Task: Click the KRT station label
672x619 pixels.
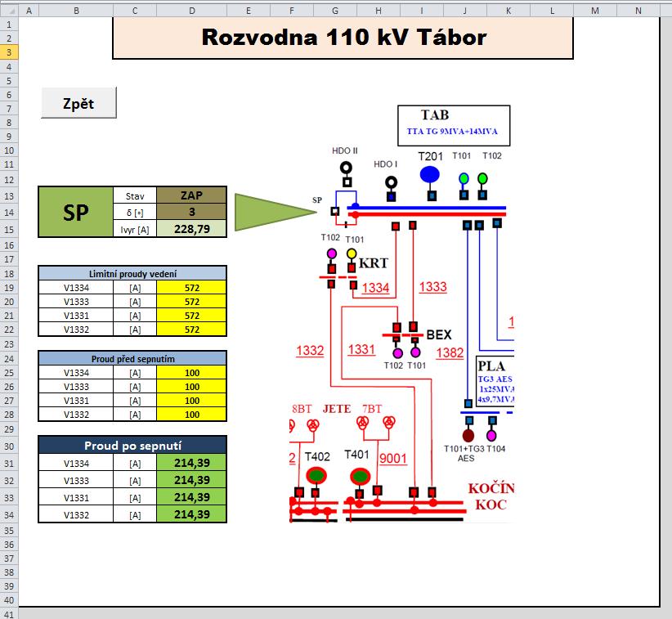Action: point(374,262)
